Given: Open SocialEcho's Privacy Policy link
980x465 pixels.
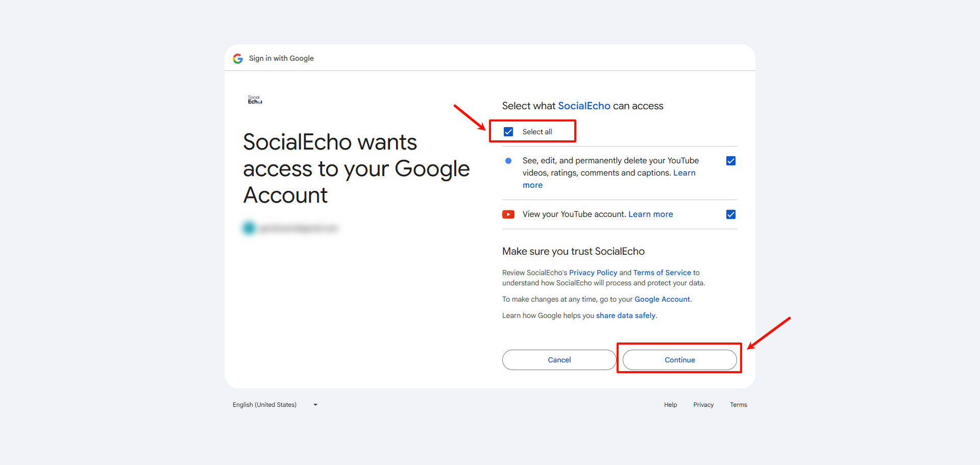Looking at the screenshot, I should 593,273.
